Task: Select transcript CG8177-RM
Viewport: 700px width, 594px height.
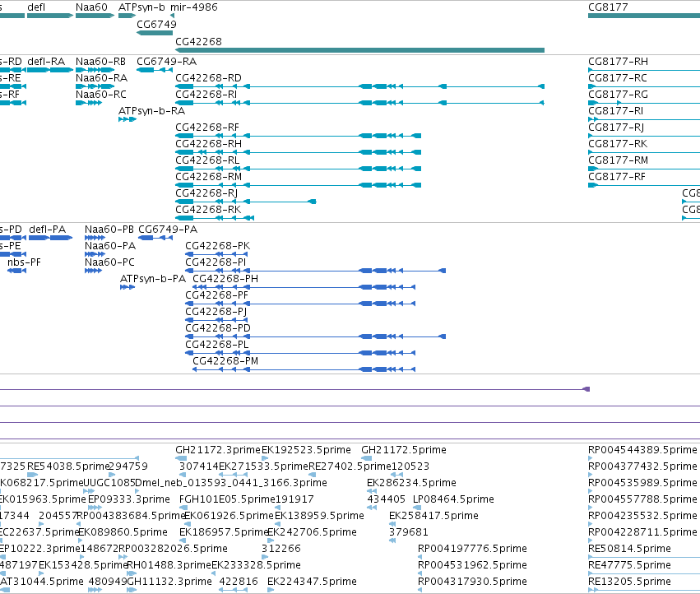Action: click(644, 169)
